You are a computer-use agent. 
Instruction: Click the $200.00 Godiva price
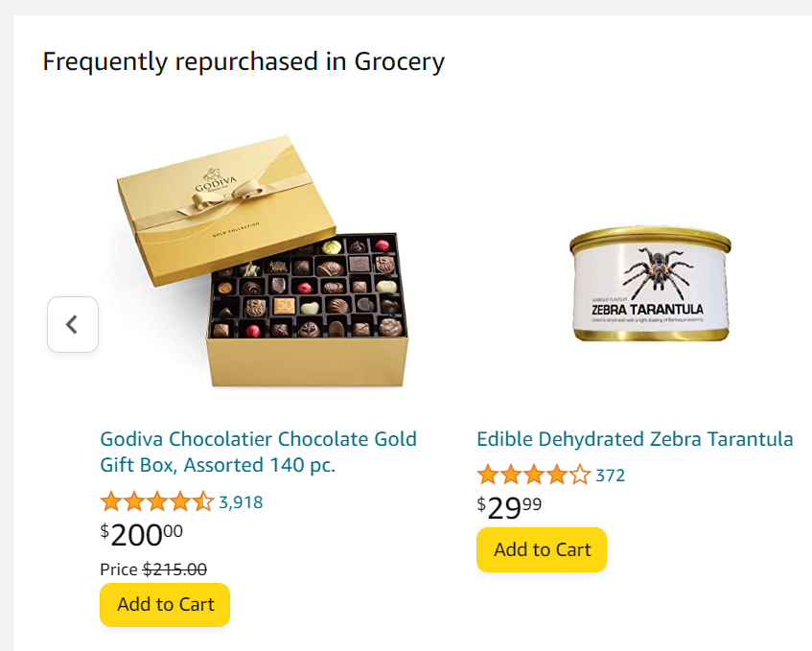pos(142,534)
